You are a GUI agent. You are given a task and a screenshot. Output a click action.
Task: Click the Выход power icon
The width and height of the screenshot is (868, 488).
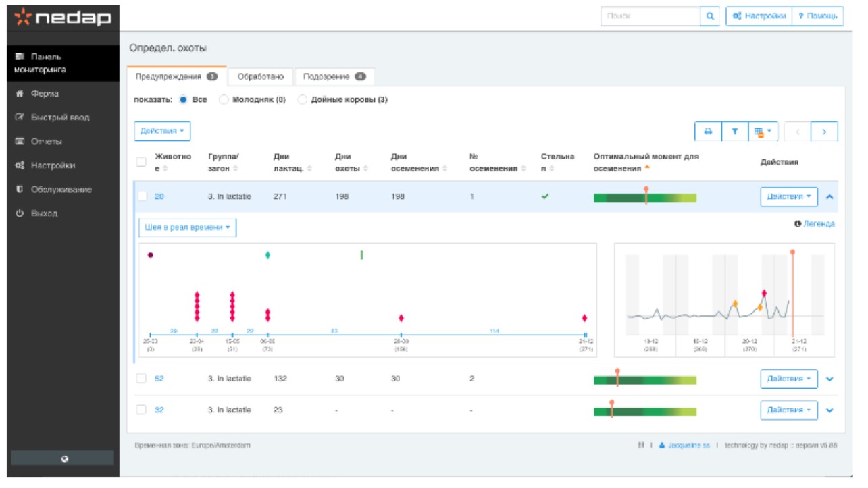tap(20, 213)
